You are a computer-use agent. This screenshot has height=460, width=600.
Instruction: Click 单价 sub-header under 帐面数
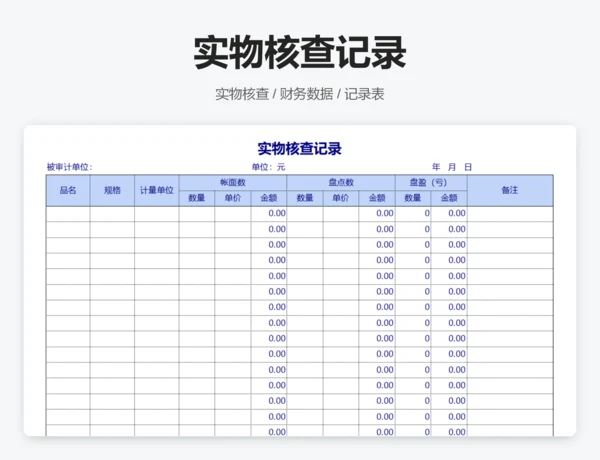pos(233,198)
